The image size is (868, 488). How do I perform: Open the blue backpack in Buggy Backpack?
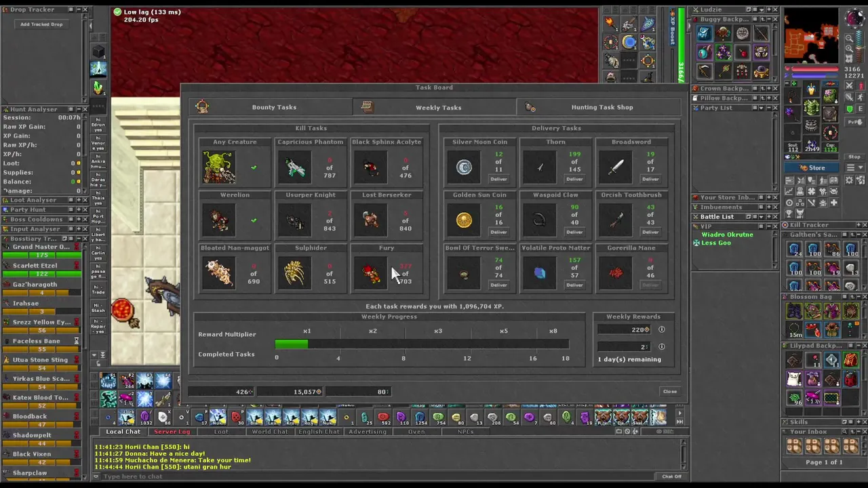[705, 33]
